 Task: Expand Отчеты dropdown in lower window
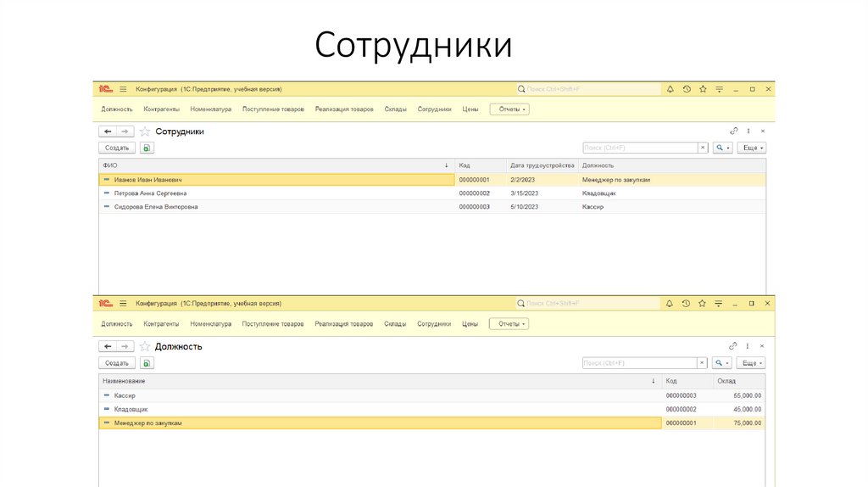pos(509,323)
